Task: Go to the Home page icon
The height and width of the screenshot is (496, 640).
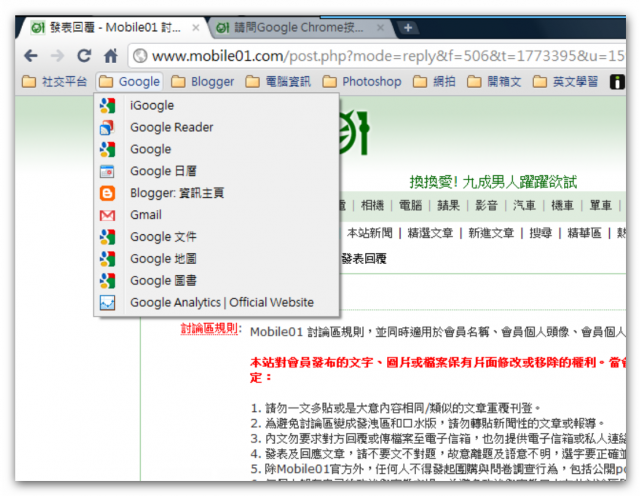Action: point(111,56)
